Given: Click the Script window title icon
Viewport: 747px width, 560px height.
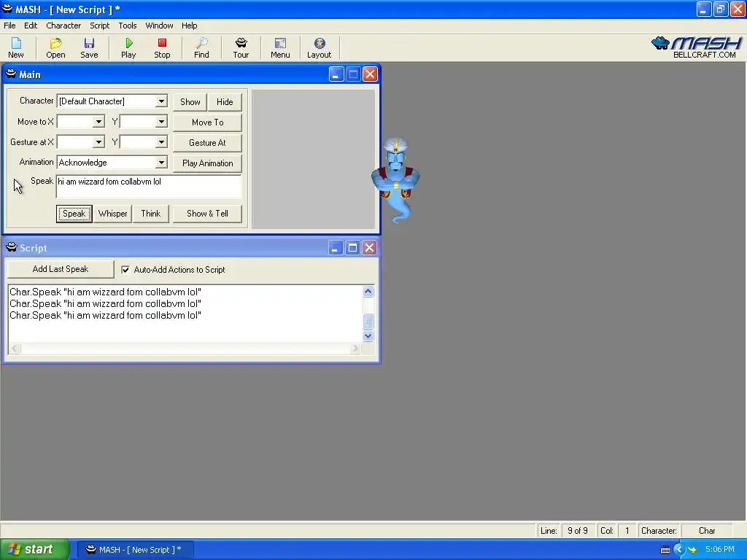Looking at the screenshot, I should tap(11, 247).
